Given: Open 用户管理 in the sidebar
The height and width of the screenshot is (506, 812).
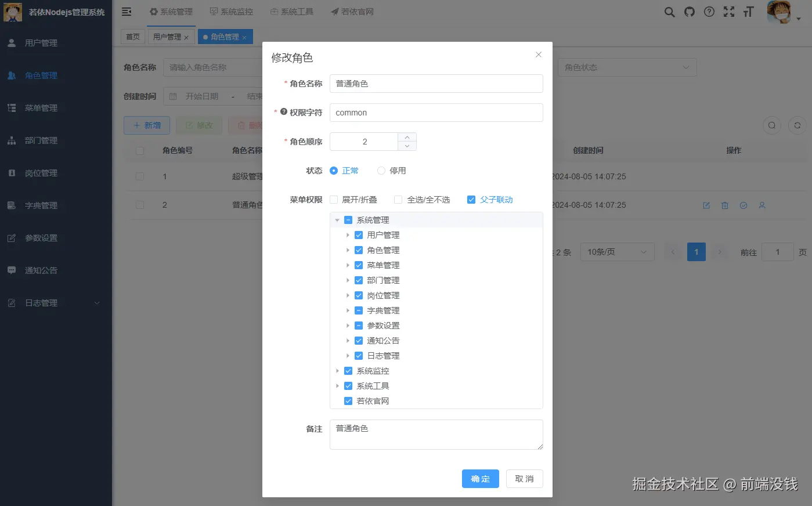Looking at the screenshot, I should pos(56,43).
